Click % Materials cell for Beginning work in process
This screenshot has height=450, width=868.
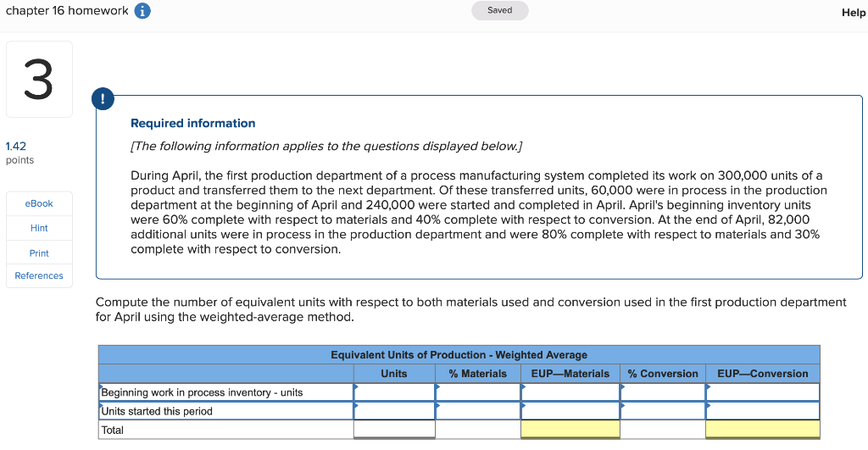(x=478, y=392)
